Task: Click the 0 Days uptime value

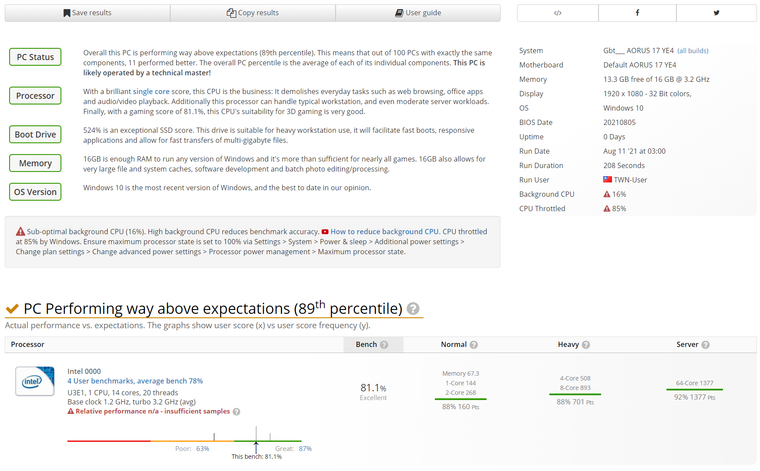Action: point(614,137)
